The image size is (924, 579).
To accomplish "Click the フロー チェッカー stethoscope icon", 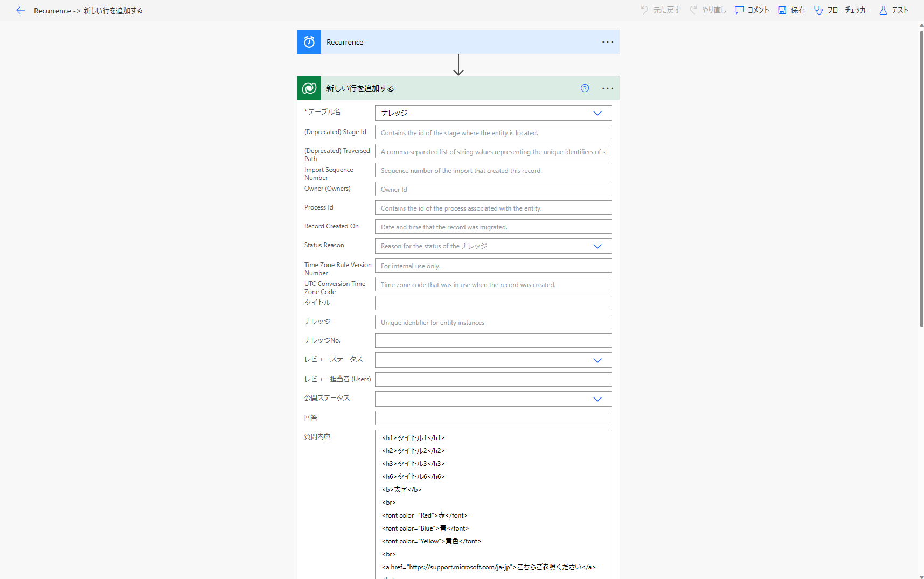I will tap(818, 10).
